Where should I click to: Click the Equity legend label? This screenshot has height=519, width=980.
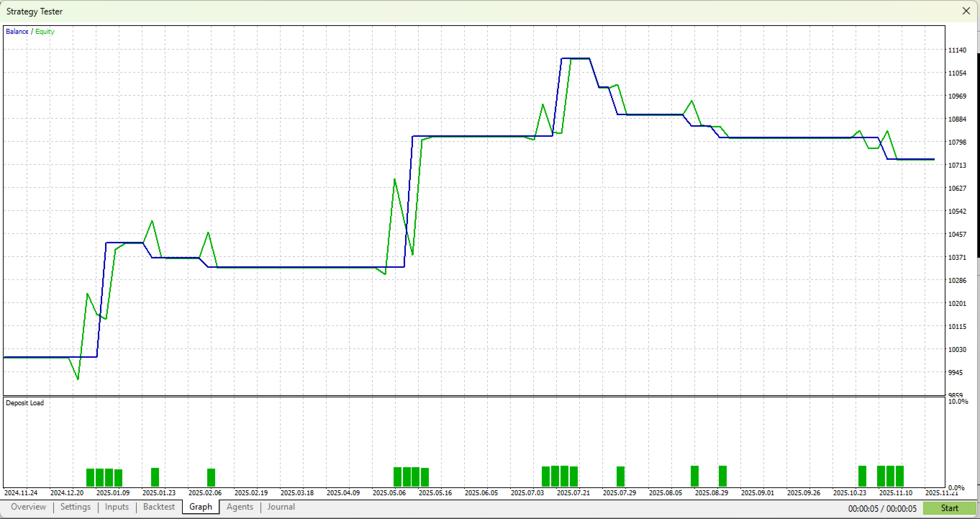pyautogui.click(x=45, y=32)
